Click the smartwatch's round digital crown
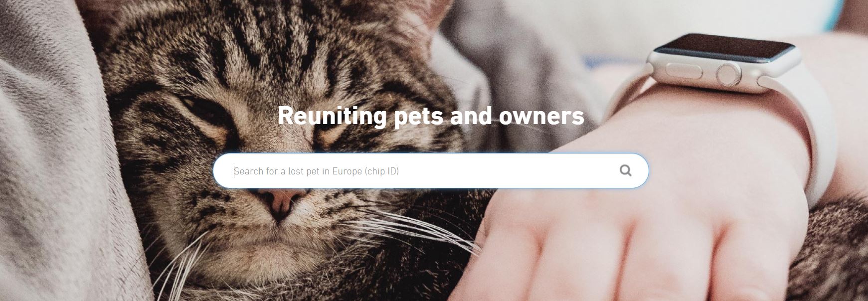 click(x=729, y=75)
